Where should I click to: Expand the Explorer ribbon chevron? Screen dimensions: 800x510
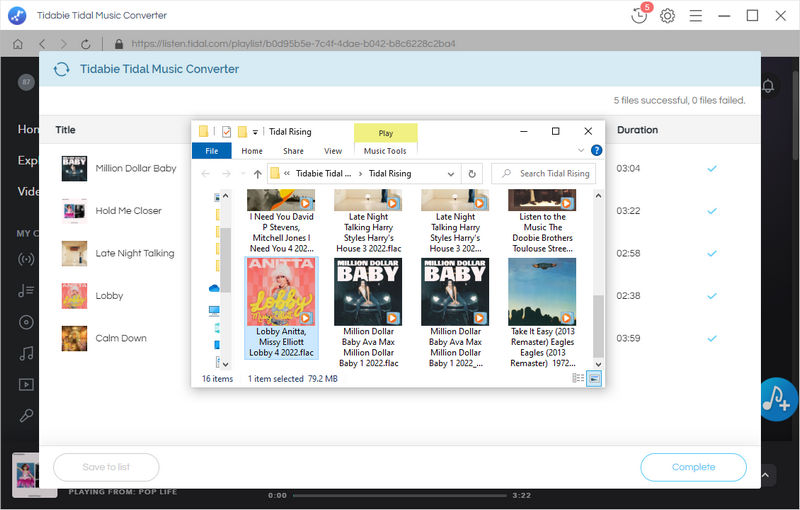[x=581, y=150]
